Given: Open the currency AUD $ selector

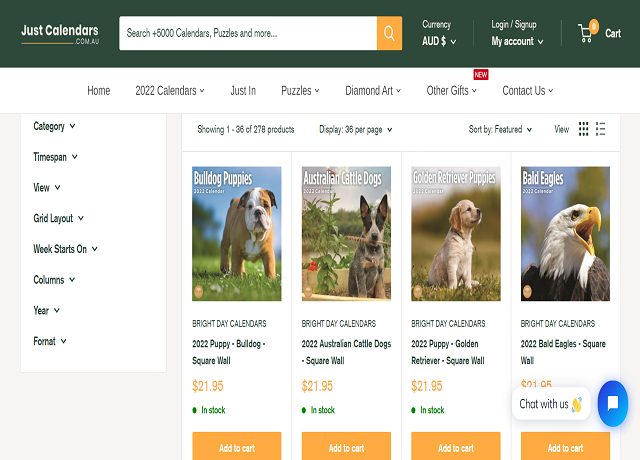Looking at the screenshot, I should click(x=439, y=42).
